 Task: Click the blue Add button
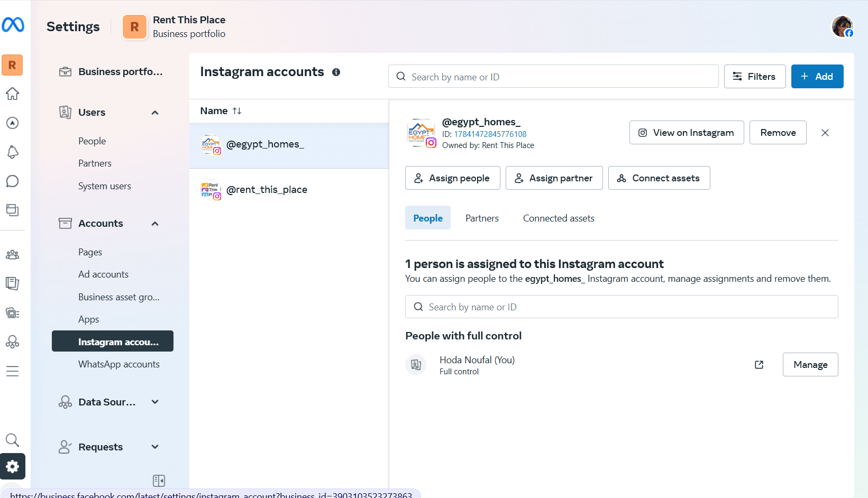[817, 77]
